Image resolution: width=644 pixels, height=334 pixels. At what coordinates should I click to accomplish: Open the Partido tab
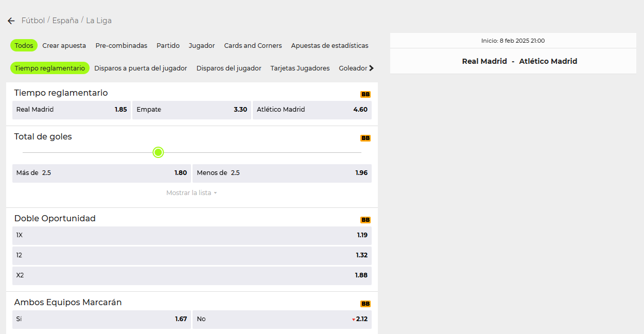(x=168, y=46)
